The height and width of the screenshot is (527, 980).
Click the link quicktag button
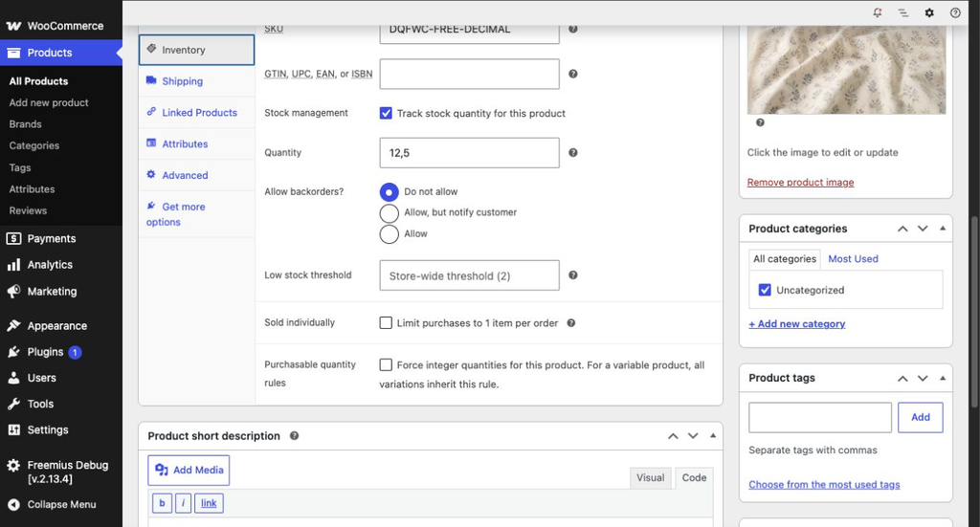(x=209, y=503)
